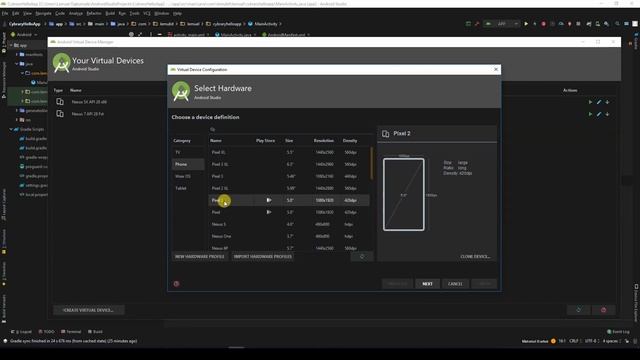Click the CANCEL button in Select Hardware
The width and height of the screenshot is (640, 360).
455,284
